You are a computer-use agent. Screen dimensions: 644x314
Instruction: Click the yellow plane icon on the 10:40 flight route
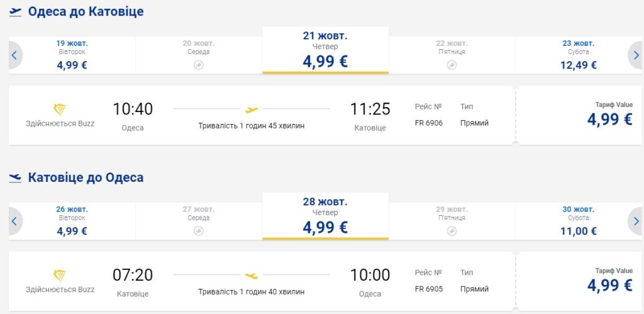pyautogui.click(x=252, y=109)
